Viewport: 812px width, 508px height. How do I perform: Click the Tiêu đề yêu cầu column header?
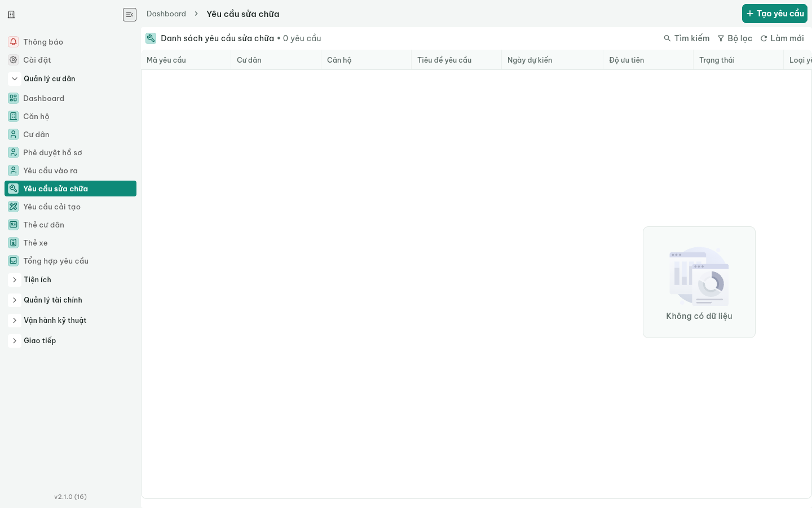tap(457, 60)
